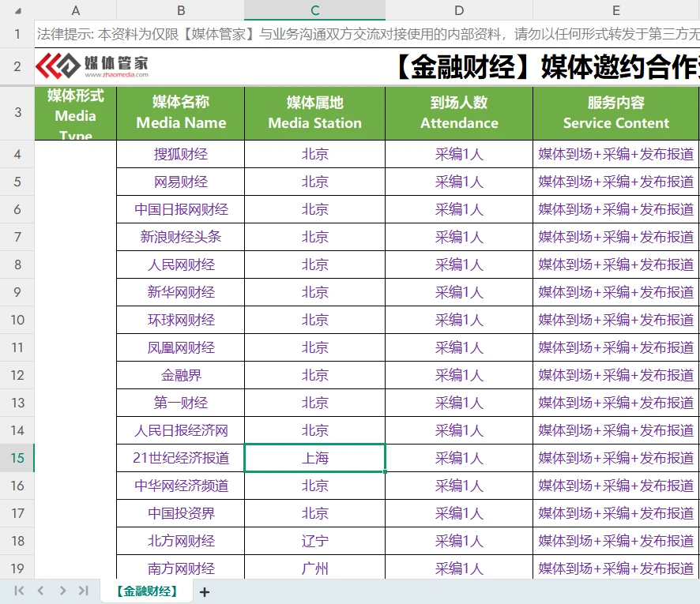Select the 中国投资界 cell
The width and height of the screenshot is (700, 604).
180,513
